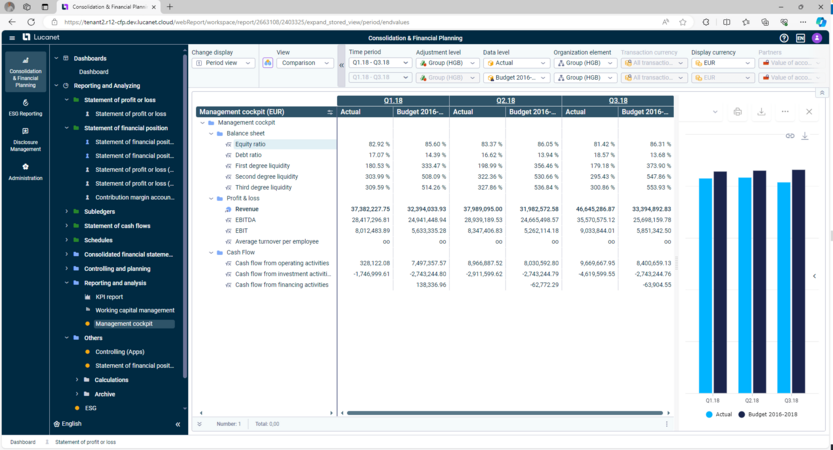Collapse the filter bar via top-right arrows

point(822,92)
